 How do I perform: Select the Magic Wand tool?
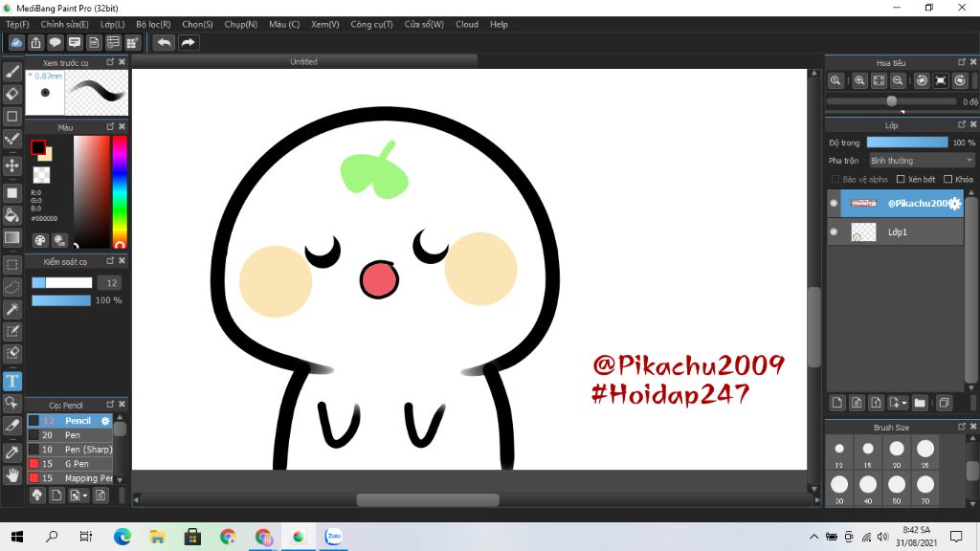click(11, 309)
